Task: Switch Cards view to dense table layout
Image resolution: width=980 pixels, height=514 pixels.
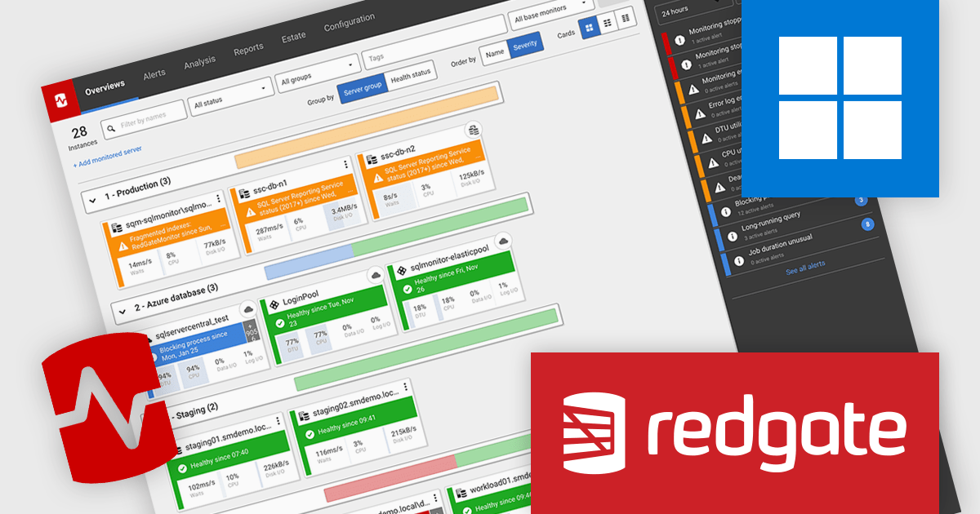Action: tap(626, 19)
